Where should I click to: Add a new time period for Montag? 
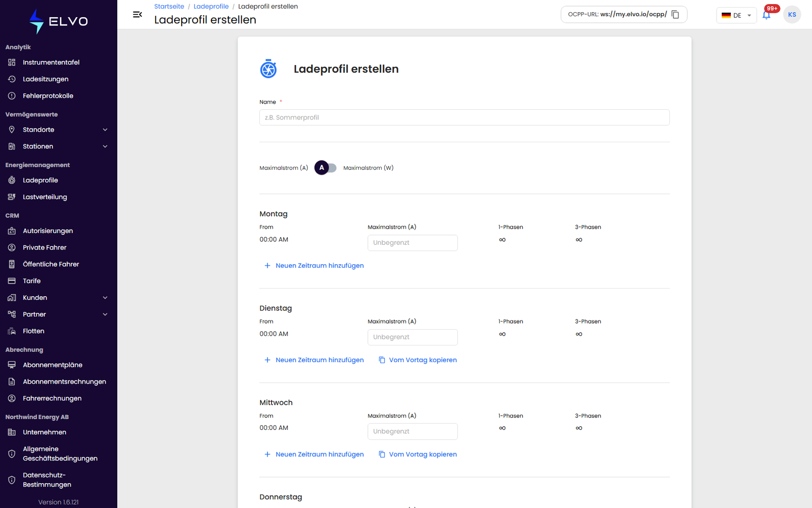coord(314,266)
